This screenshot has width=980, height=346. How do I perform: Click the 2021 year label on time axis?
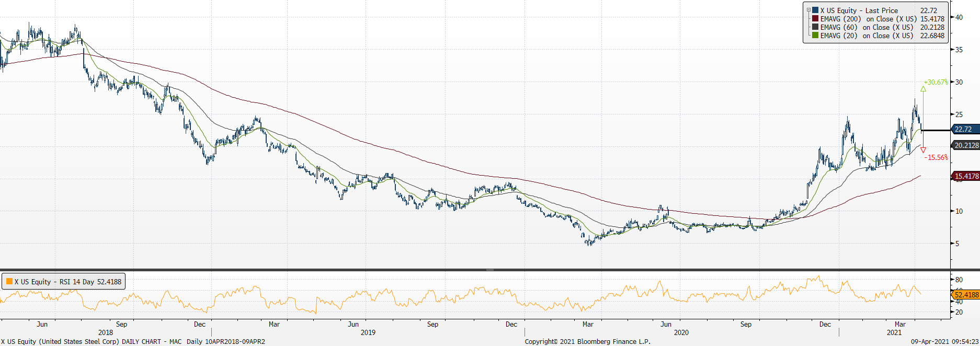(x=894, y=332)
